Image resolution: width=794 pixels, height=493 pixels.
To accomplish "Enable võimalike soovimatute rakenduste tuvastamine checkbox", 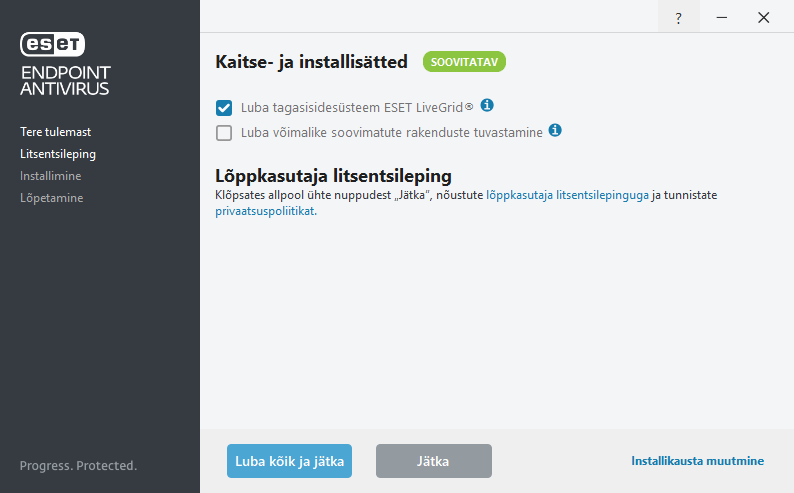I will (x=224, y=132).
